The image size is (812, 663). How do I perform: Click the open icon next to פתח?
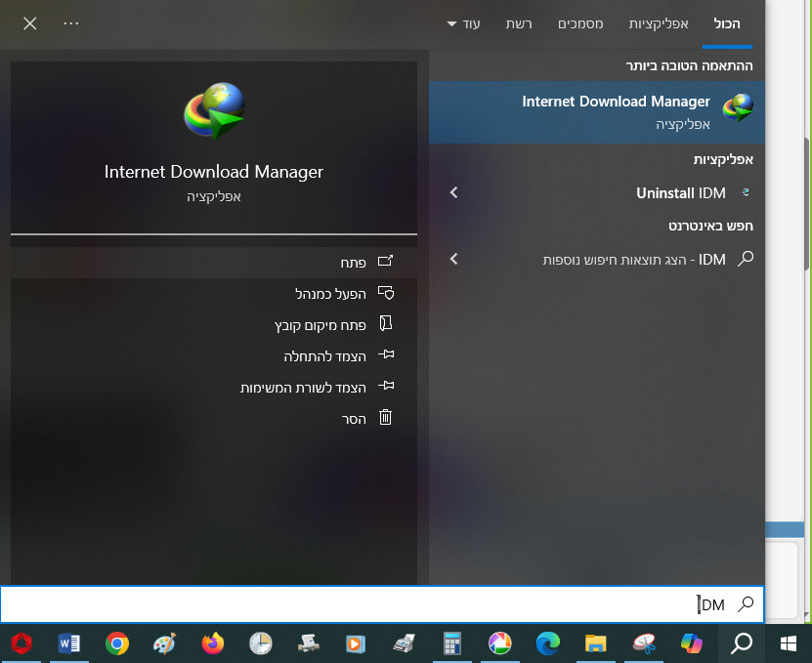[x=385, y=261]
